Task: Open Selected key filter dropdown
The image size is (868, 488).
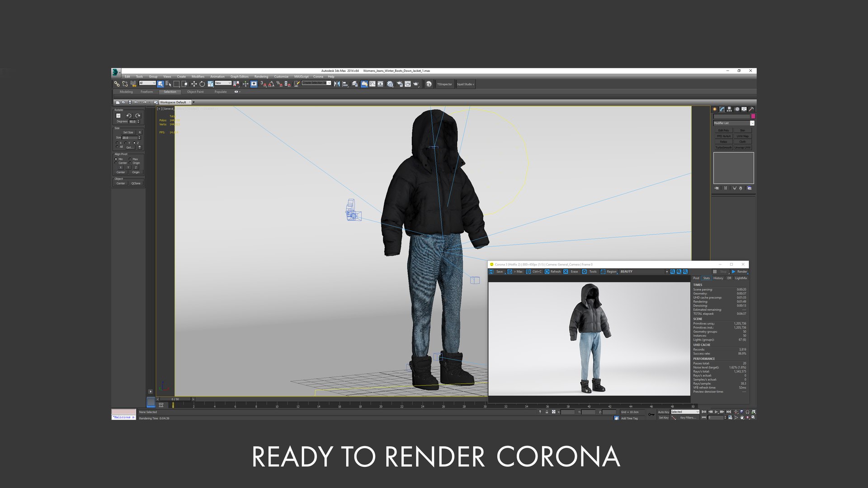Action: pyautogui.click(x=685, y=412)
